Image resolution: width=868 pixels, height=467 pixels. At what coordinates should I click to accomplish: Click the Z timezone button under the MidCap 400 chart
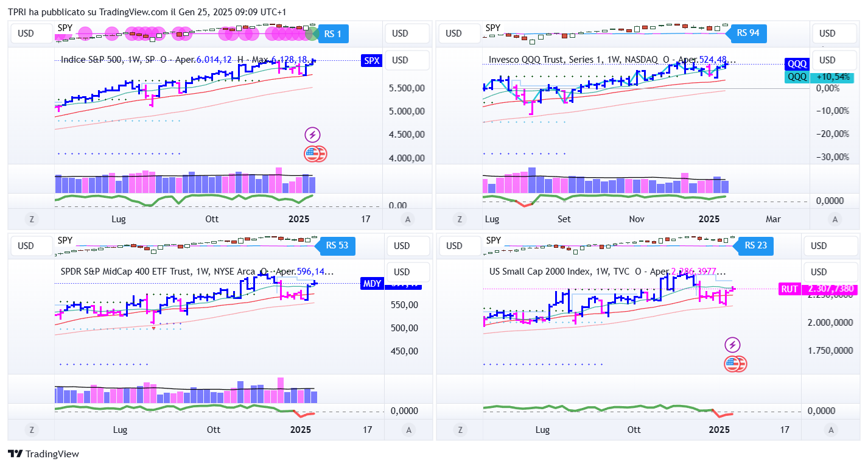coord(31,430)
